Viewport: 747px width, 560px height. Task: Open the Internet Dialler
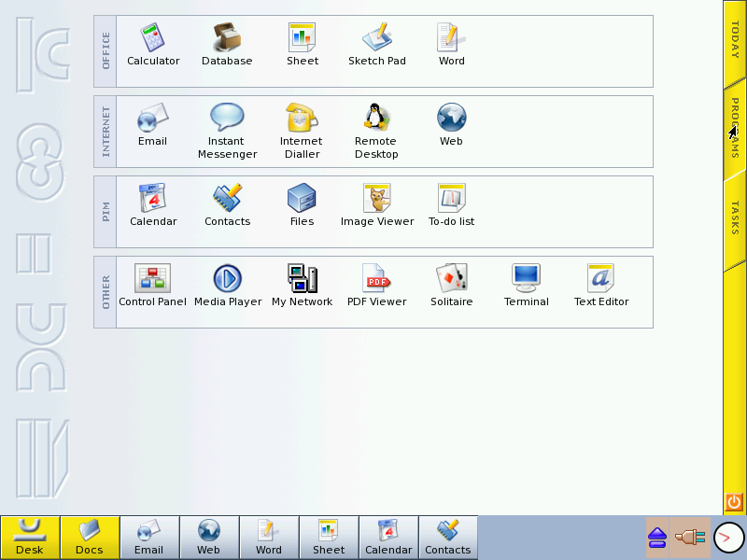pyautogui.click(x=302, y=131)
